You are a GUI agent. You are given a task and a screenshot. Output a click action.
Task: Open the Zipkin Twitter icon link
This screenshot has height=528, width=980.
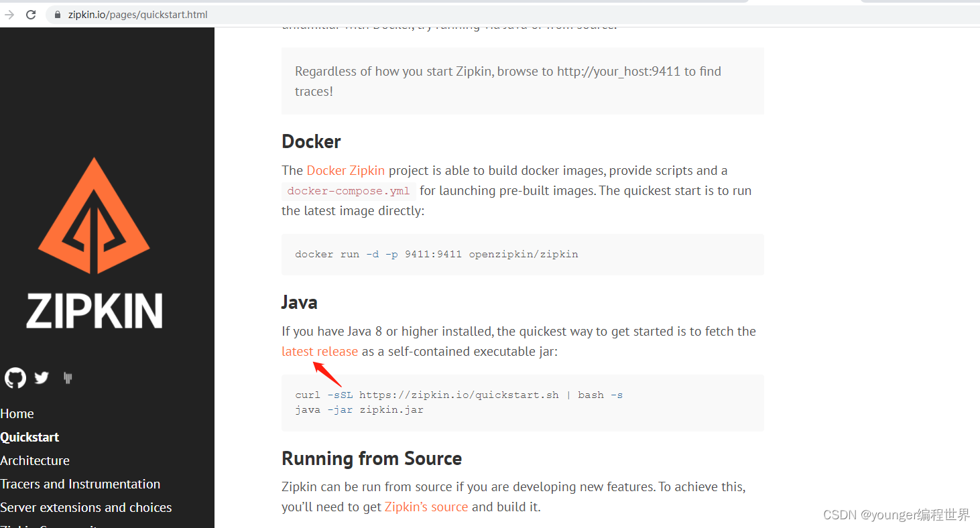coord(42,378)
